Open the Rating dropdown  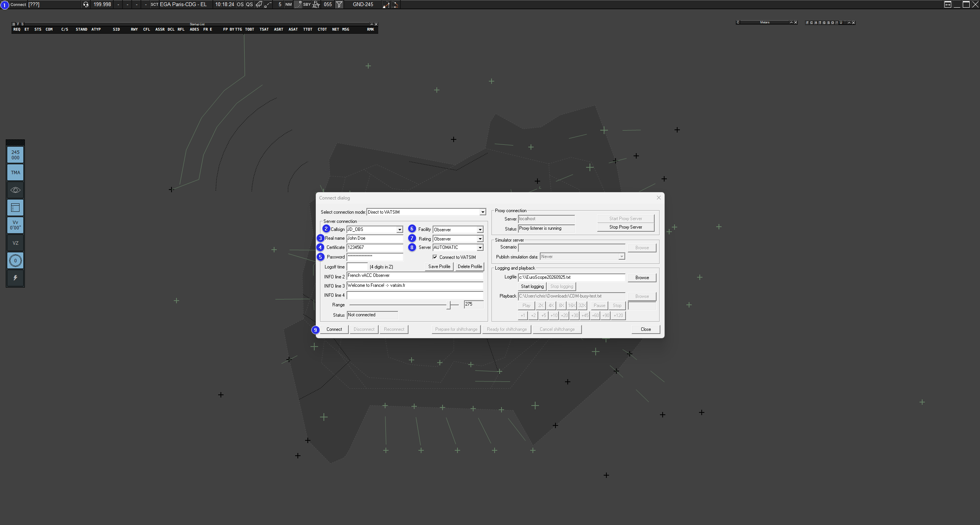480,239
